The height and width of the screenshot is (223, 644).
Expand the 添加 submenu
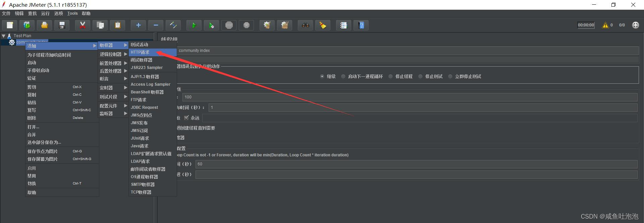pos(62,46)
